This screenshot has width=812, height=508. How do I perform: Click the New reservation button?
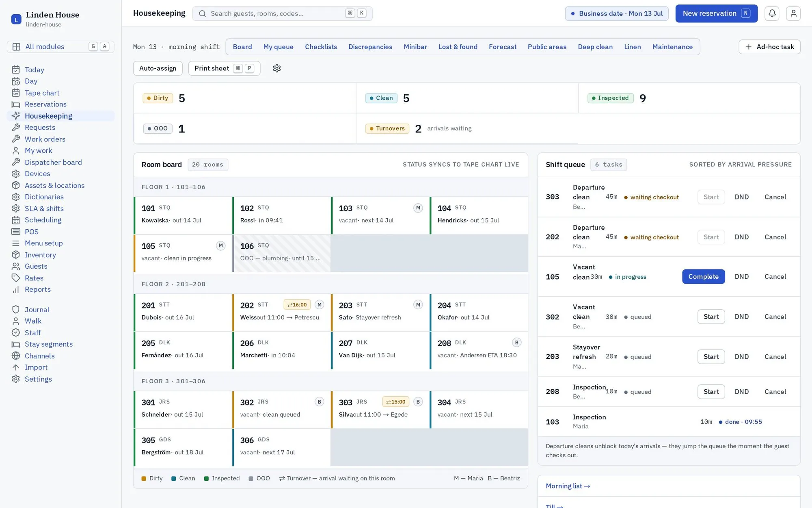click(x=716, y=13)
